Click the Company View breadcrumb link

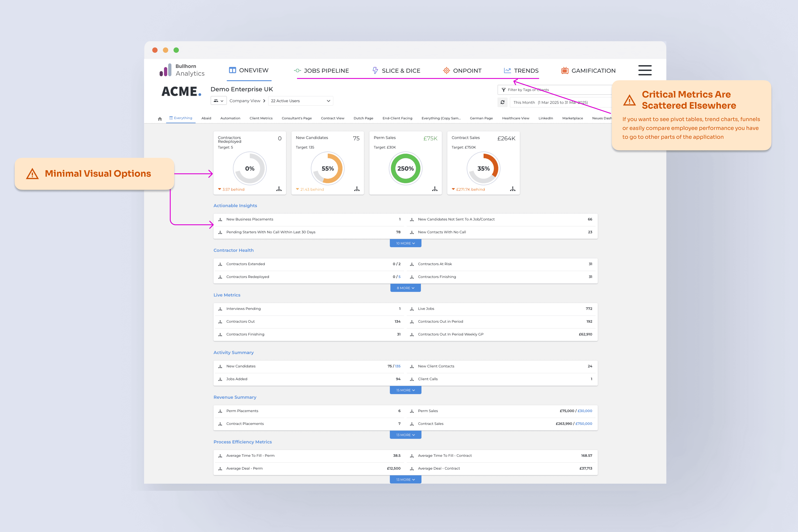pyautogui.click(x=245, y=101)
